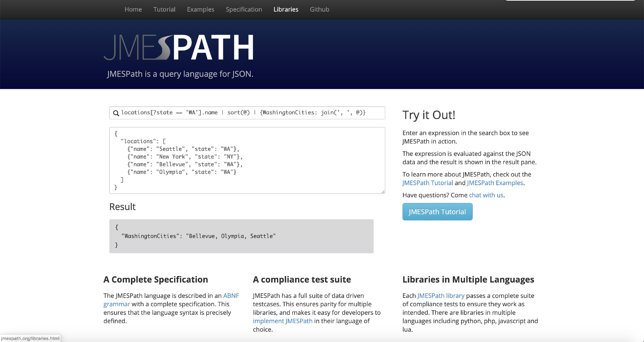
Task: Follow the 'chat with us' link
Action: point(486,195)
